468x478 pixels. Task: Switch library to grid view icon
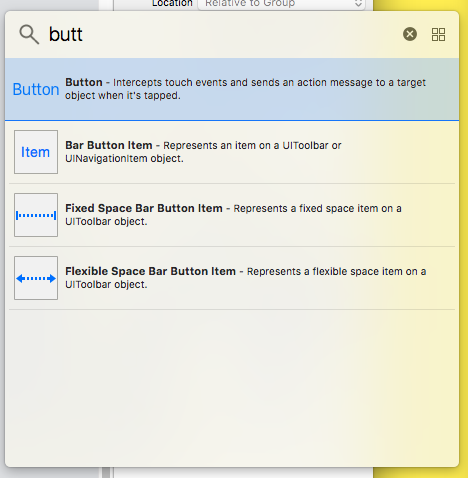coord(438,34)
